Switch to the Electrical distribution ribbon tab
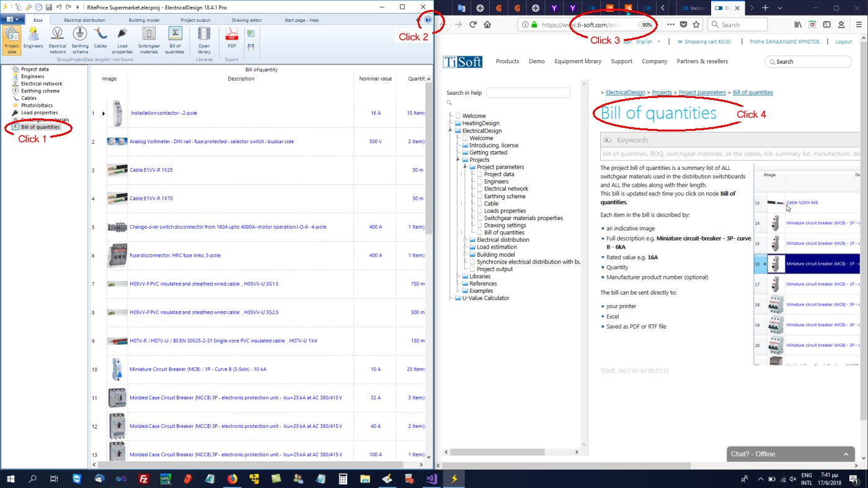Viewport: 868px width, 488px height. pyautogui.click(x=85, y=20)
